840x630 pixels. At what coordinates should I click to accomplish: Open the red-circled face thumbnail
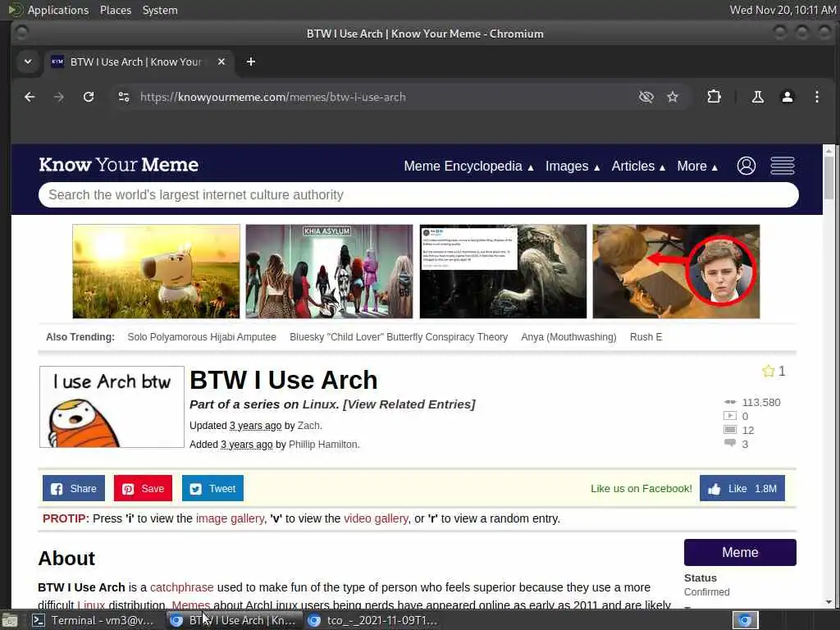676,271
